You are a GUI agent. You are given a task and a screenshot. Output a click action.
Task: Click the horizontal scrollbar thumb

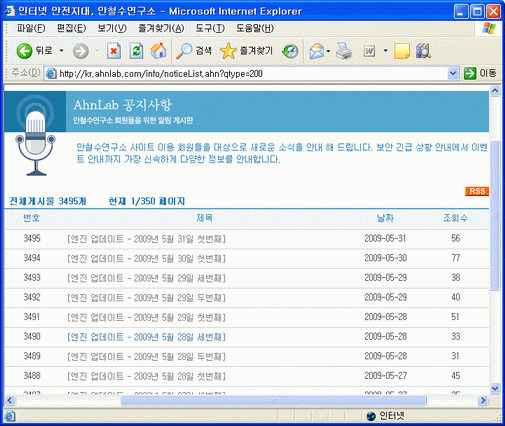(x=273, y=400)
